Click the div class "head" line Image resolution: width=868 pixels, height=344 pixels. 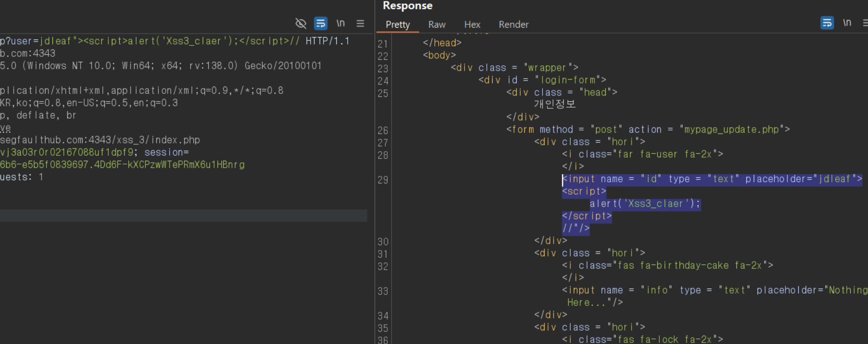pos(562,92)
